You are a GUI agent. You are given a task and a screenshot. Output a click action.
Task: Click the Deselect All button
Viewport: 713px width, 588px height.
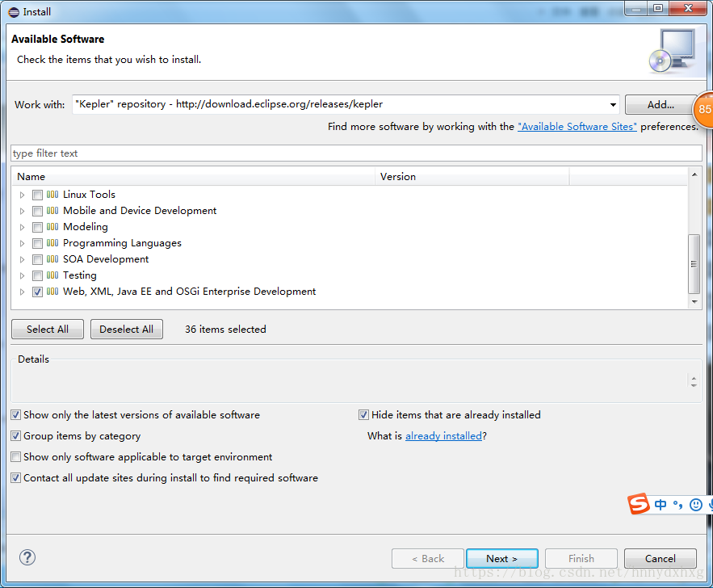[x=127, y=330]
